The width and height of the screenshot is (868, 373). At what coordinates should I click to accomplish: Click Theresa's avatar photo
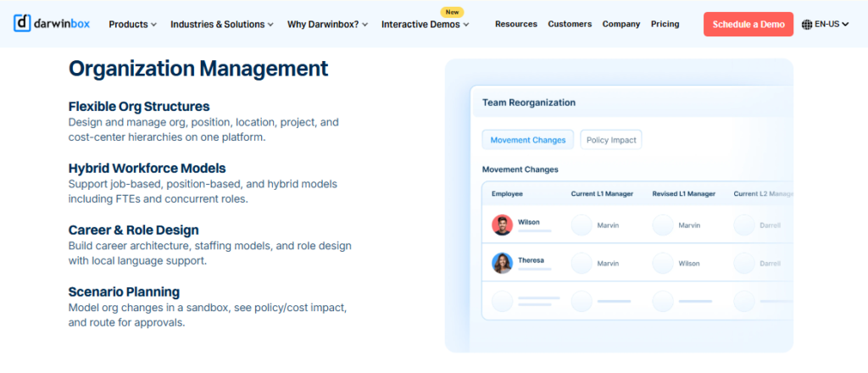point(502,263)
